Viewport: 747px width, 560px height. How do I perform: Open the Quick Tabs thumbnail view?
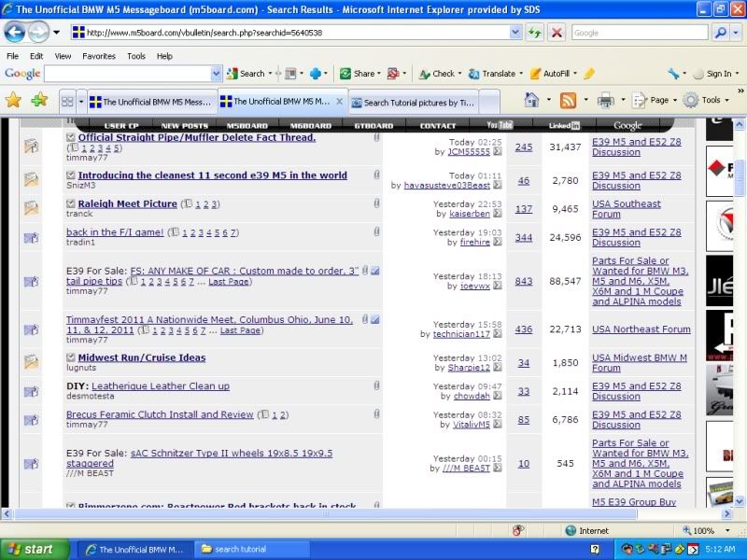pos(67,102)
